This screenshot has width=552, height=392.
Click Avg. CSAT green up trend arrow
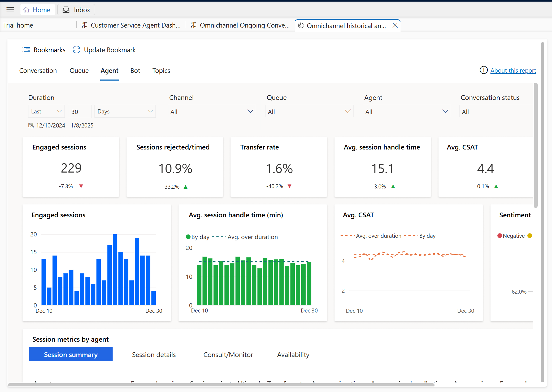(496, 187)
